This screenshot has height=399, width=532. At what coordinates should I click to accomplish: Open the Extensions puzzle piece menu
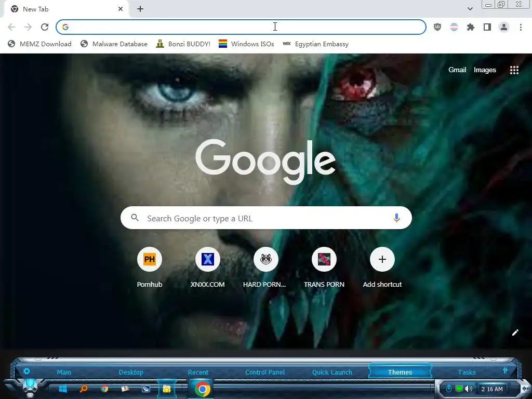pyautogui.click(x=471, y=27)
